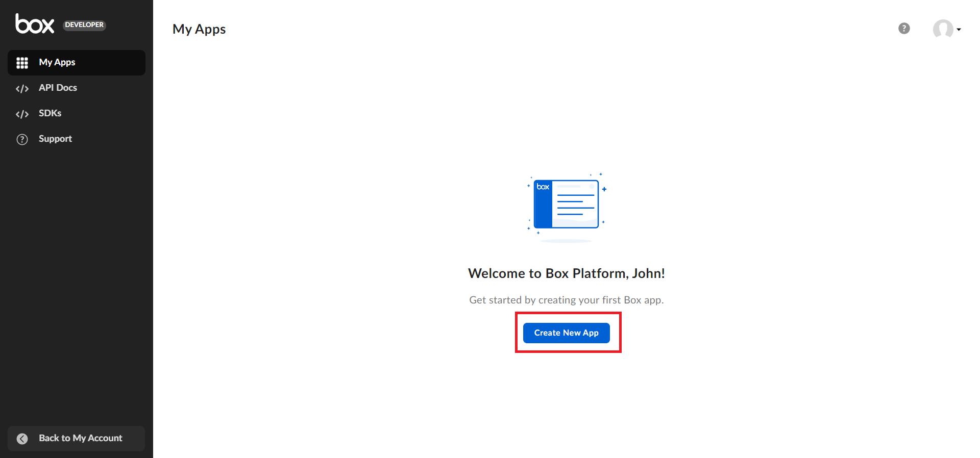Click the Back to My Account text

[81, 438]
